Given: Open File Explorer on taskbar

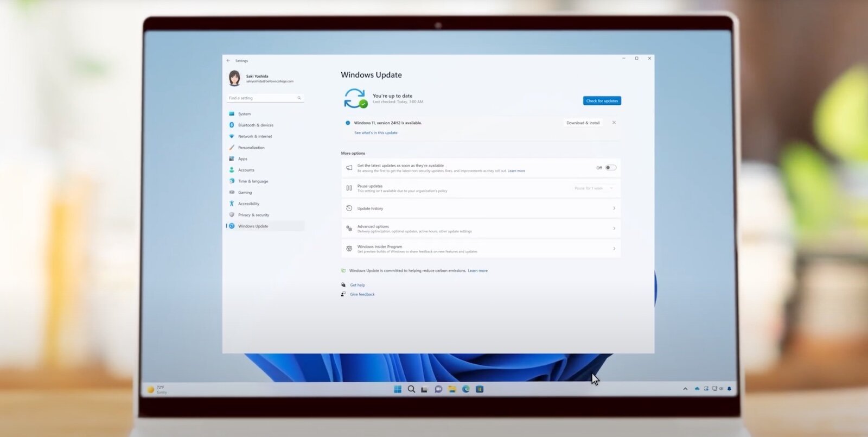Looking at the screenshot, I should pos(452,389).
